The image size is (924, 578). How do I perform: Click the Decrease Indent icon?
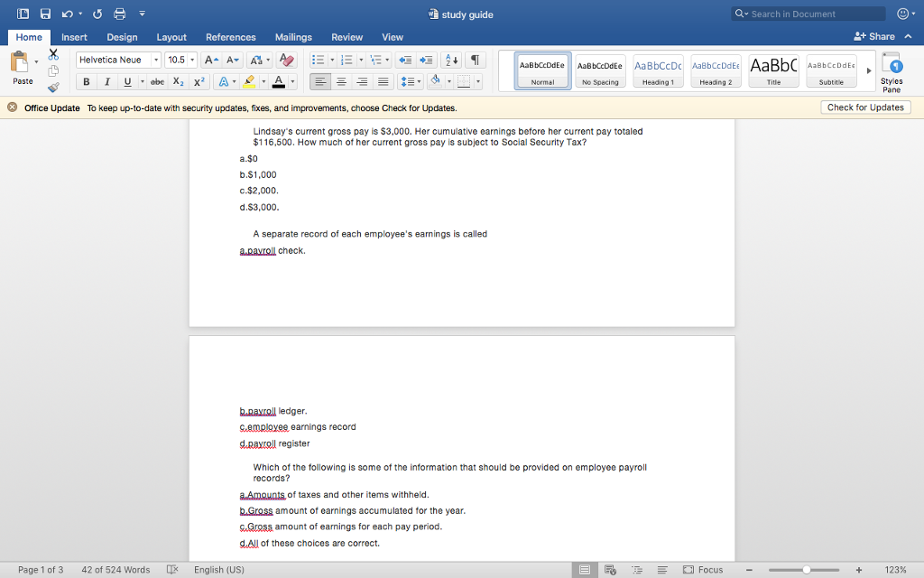click(x=405, y=60)
